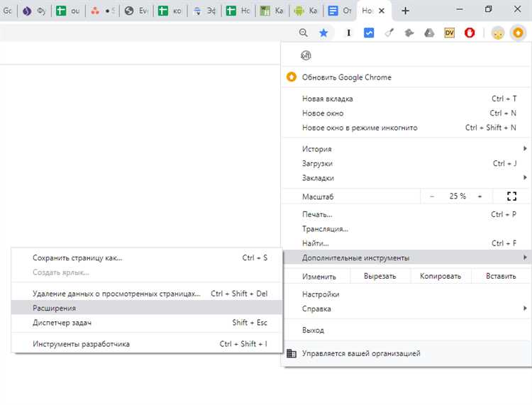Switch to the green sheet ou tab
The width and height of the screenshot is (532, 405).
point(68,11)
